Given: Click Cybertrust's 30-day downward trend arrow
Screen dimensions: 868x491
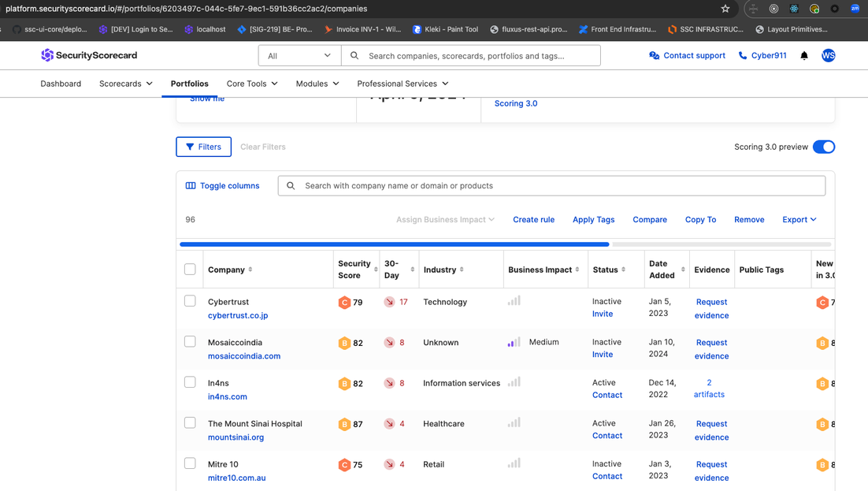Looking at the screenshot, I should click(390, 302).
